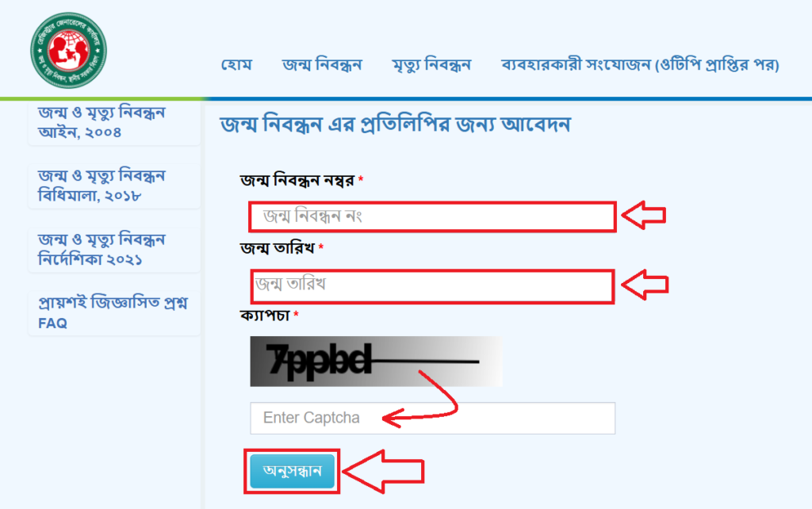812x509 pixels.
Task: Click the registrar general office logo
Action: tap(68, 51)
